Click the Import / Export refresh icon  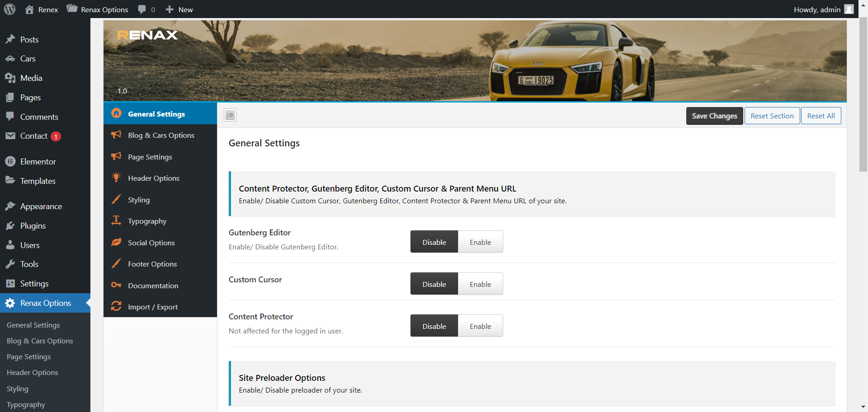click(116, 306)
